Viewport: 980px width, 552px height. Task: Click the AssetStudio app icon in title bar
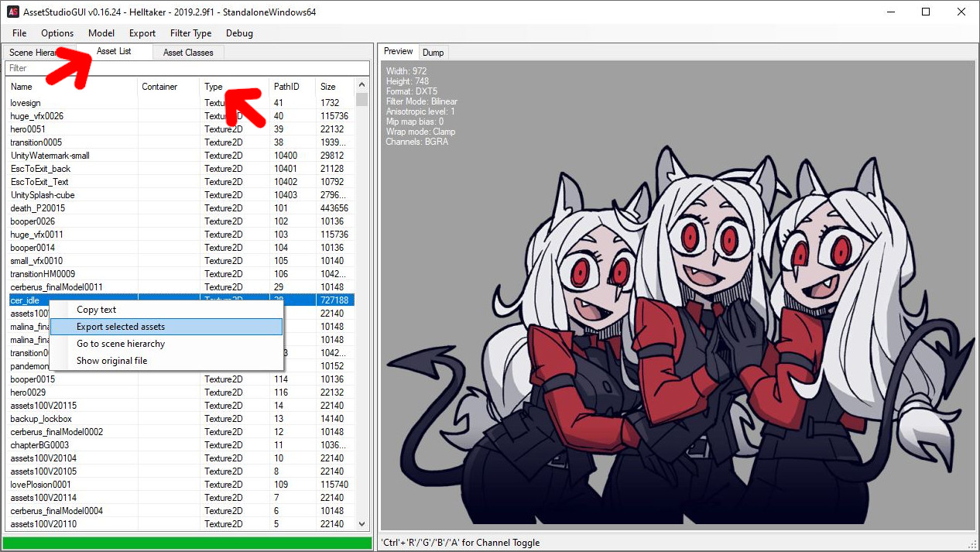click(x=12, y=12)
